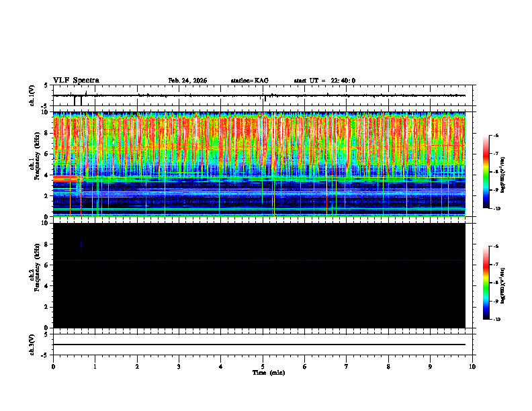The height and width of the screenshot is (411, 532).
Task: Click the '-7' label on ch.2 colorbar
Action: (496, 265)
